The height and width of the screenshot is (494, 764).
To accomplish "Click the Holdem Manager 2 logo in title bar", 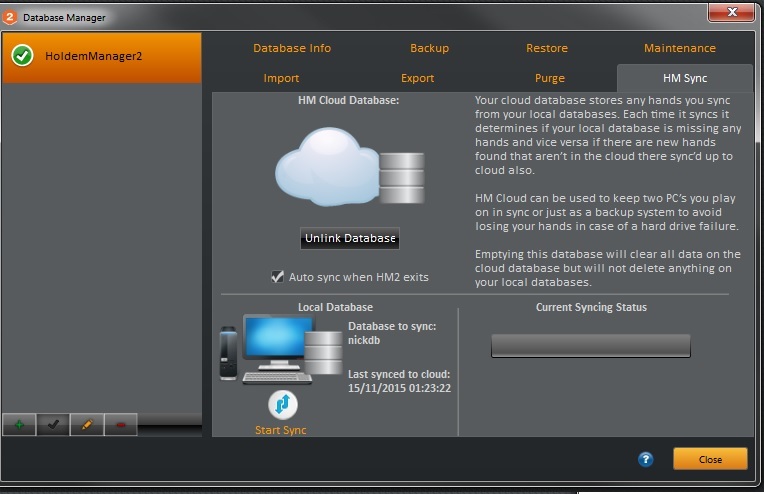I will click(x=10, y=17).
